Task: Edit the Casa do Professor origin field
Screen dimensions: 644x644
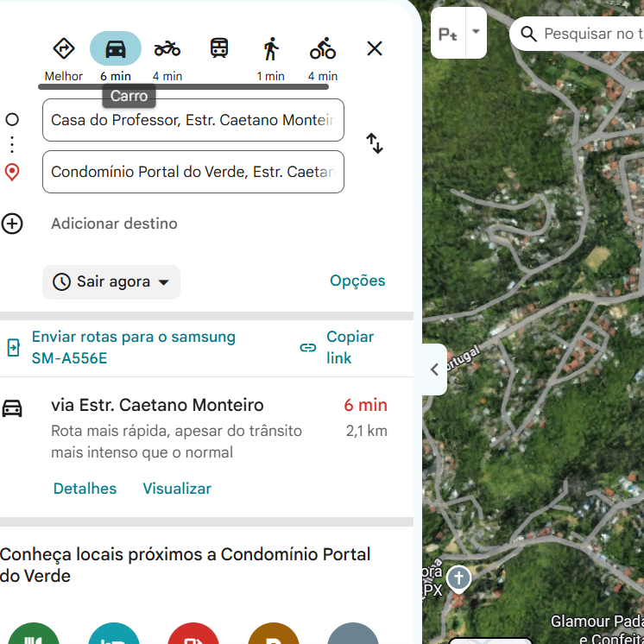Action: click(x=193, y=120)
